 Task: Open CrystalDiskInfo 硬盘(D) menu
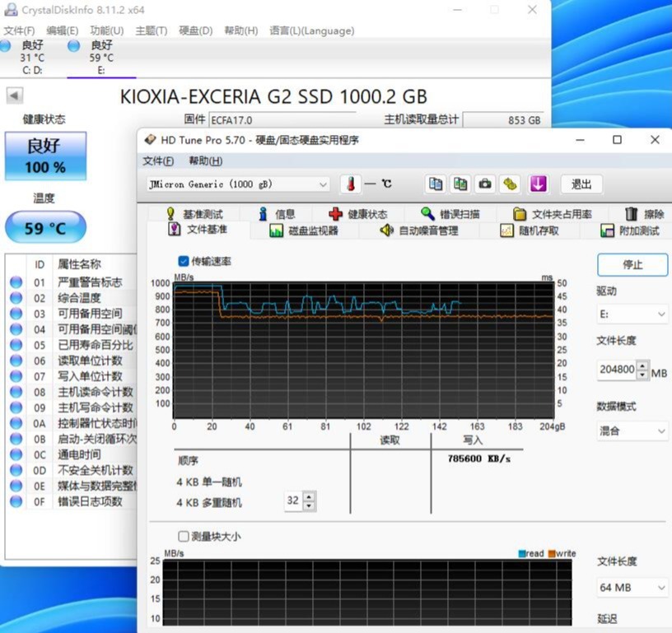click(195, 30)
